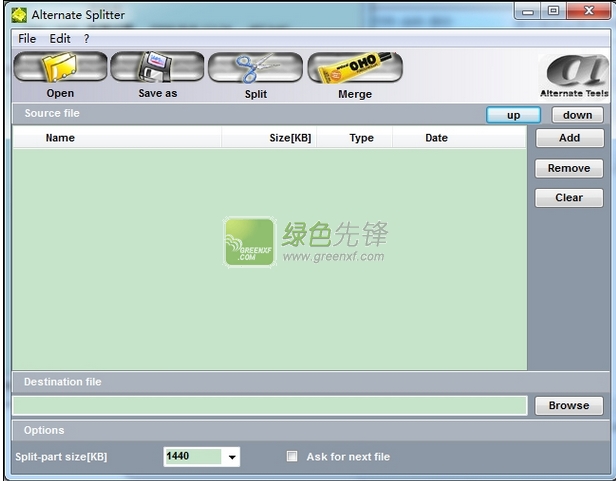The width and height of the screenshot is (616, 481).
Task: Open the ? help menu
Action: tap(86, 39)
